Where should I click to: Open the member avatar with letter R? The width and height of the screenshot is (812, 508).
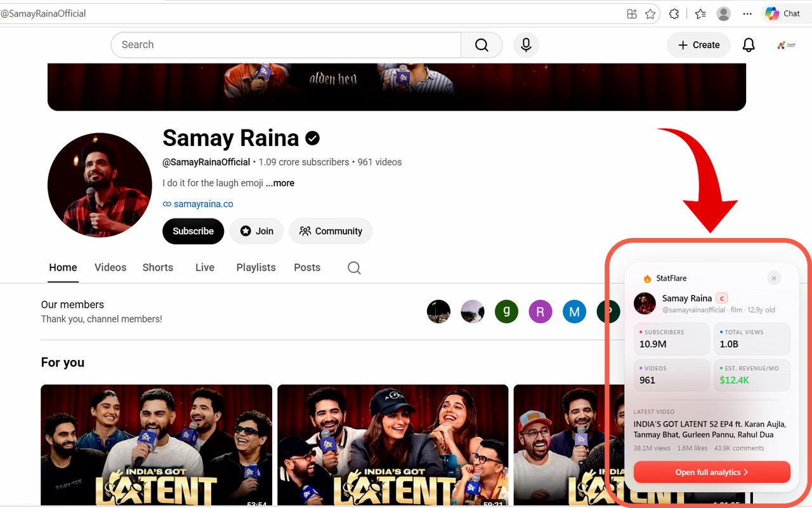[540, 312]
